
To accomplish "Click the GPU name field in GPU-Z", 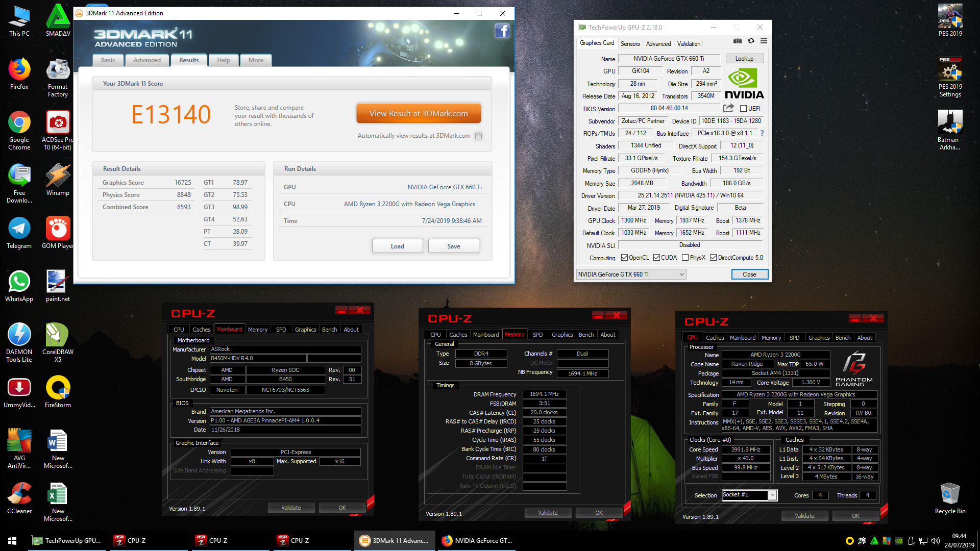I will click(669, 59).
